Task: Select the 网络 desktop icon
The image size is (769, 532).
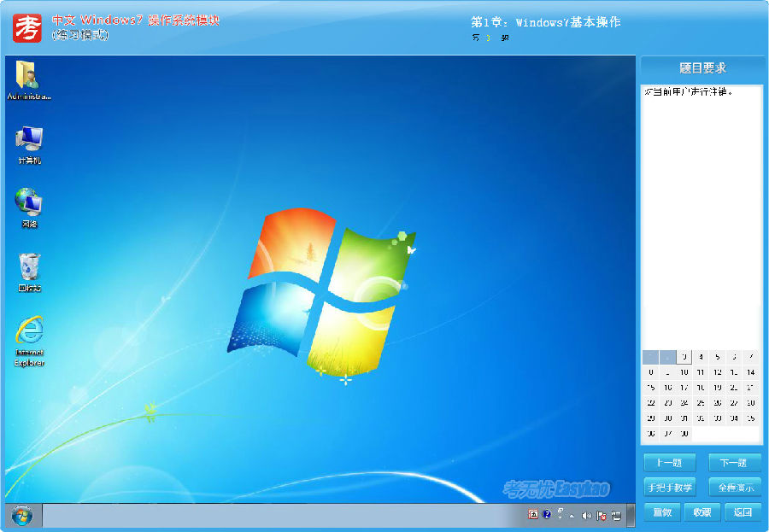Action: (29, 208)
